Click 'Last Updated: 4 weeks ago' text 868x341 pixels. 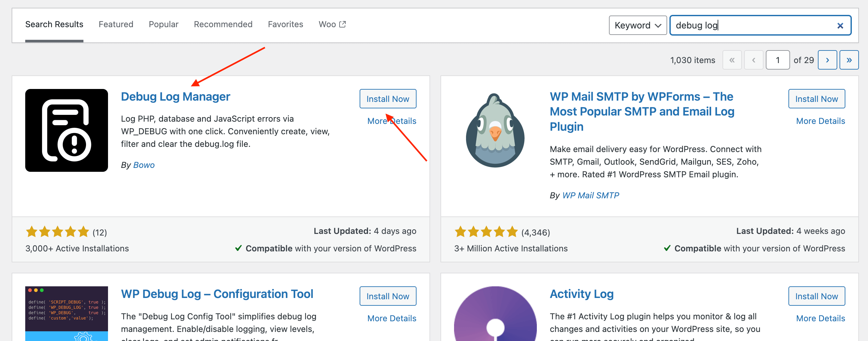(790, 231)
